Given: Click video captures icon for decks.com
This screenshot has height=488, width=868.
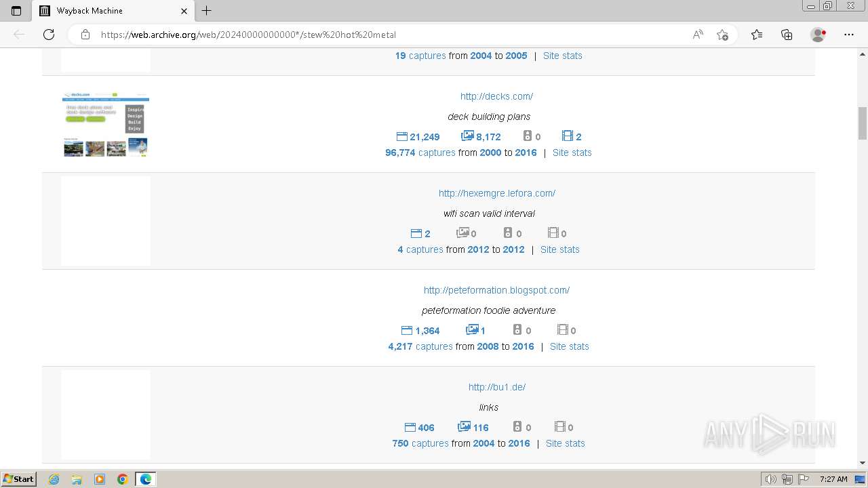Looking at the screenshot, I should click(x=568, y=136).
